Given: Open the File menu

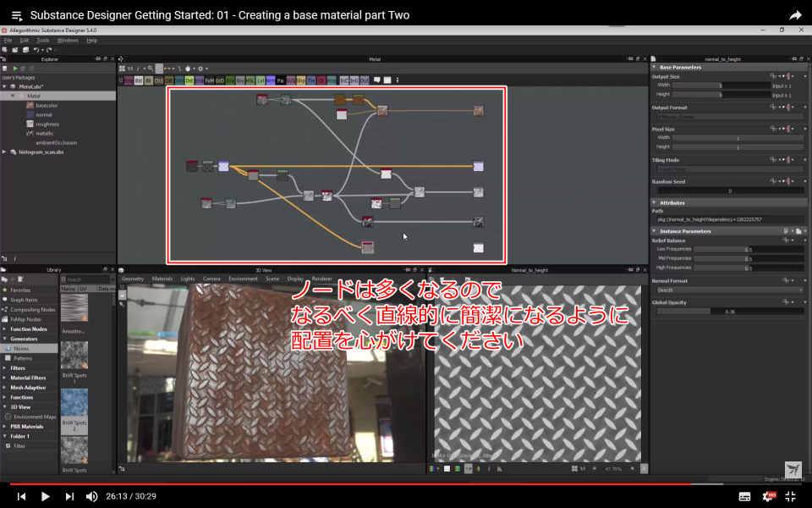Looking at the screenshot, I should pyautogui.click(x=8, y=40).
